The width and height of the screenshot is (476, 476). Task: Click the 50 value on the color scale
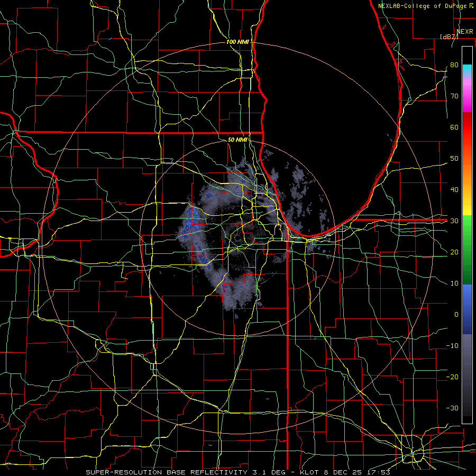click(454, 159)
